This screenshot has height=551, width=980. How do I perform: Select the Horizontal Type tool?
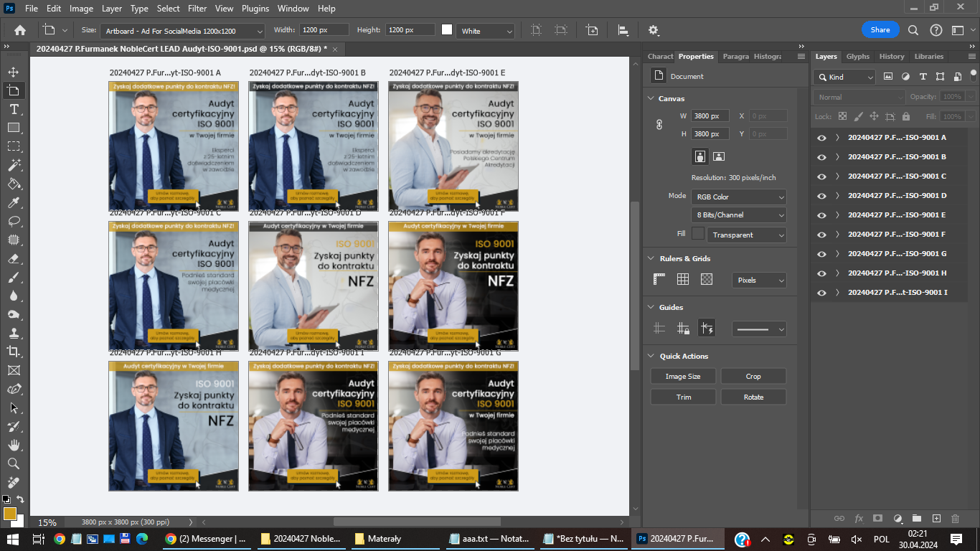click(x=13, y=109)
